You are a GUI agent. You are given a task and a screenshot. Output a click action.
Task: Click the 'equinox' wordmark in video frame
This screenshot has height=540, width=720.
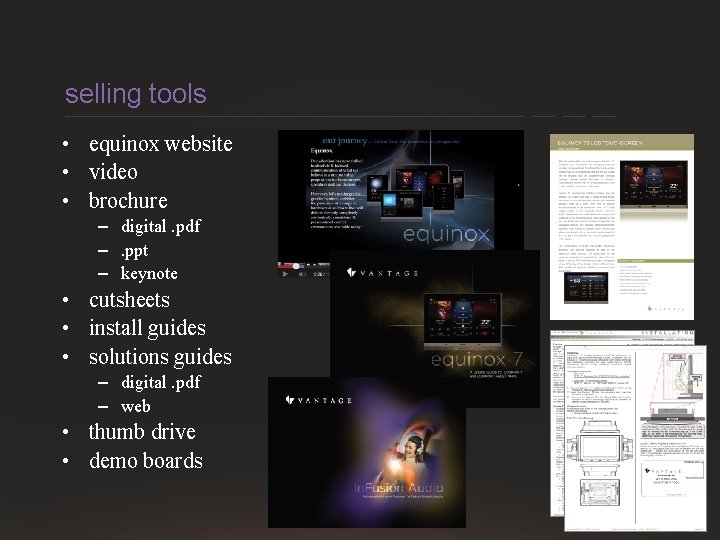pos(446,235)
